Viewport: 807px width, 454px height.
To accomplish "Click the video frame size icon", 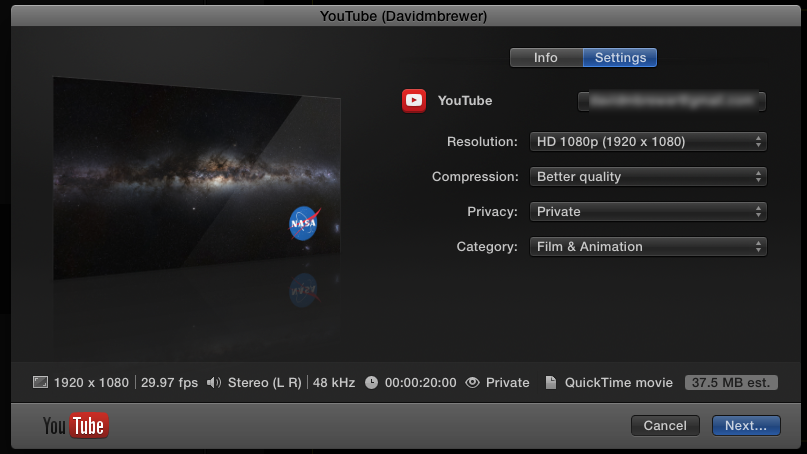I will point(40,382).
